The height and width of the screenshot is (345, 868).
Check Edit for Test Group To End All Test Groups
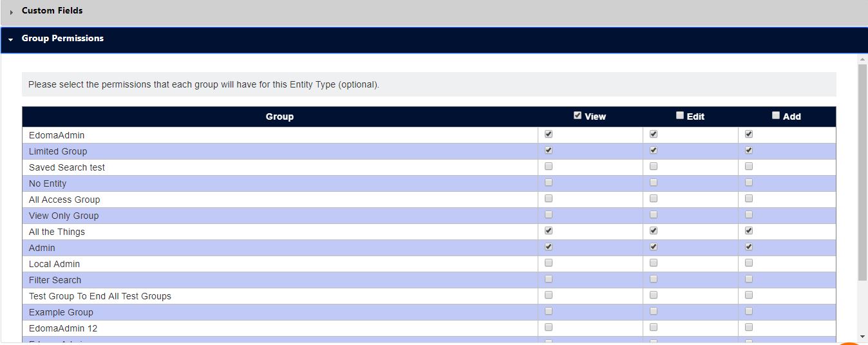pyautogui.click(x=654, y=295)
